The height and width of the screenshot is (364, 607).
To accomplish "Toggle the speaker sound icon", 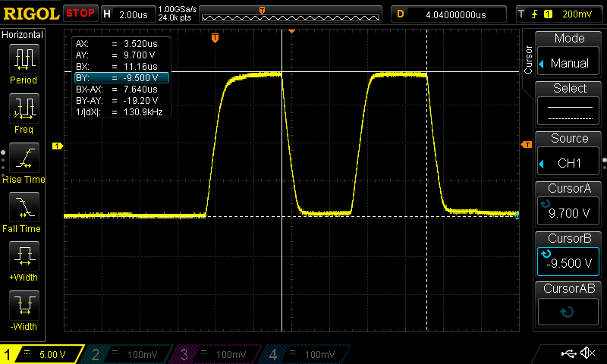I will coord(587,353).
